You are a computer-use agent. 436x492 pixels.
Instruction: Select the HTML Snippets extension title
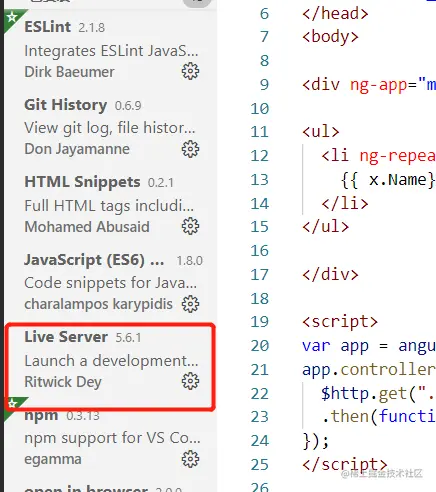point(82,182)
